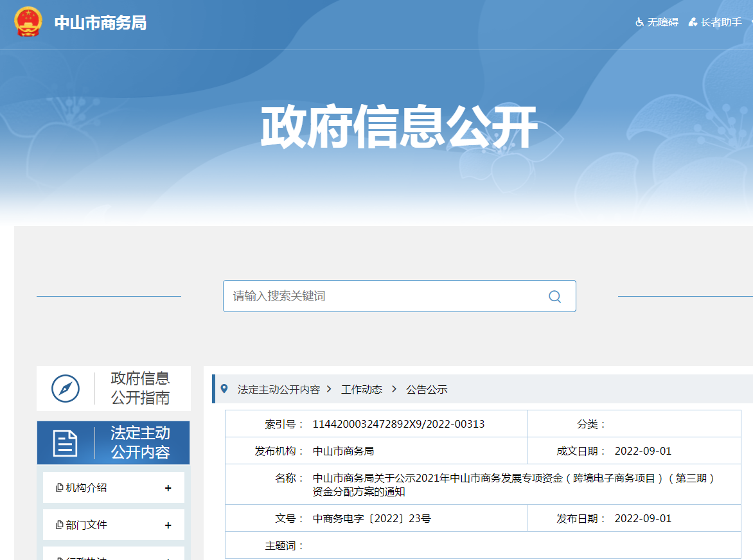The height and width of the screenshot is (560, 753).
Task: Open the 机构介绍 tree item label
Action: (x=87, y=488)
